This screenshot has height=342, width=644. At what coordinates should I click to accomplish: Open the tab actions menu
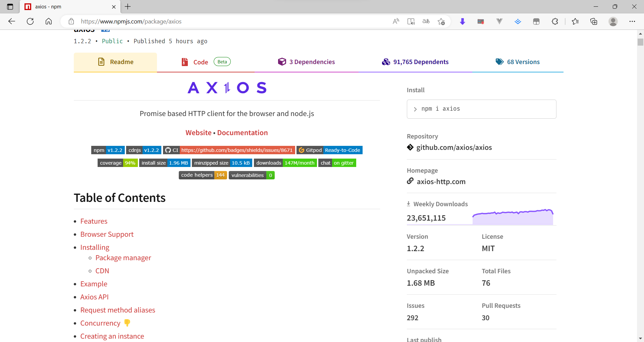point(9,6)
